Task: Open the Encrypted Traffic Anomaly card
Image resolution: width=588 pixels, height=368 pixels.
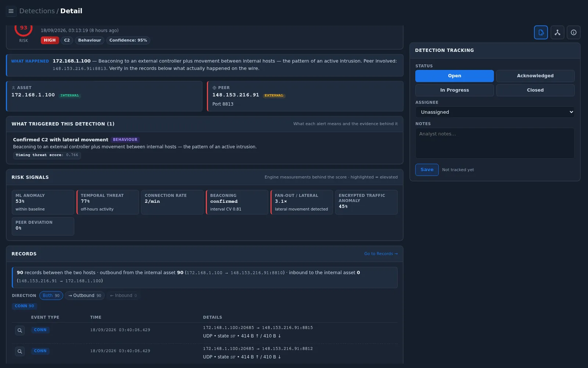Action: pos(366,202)
